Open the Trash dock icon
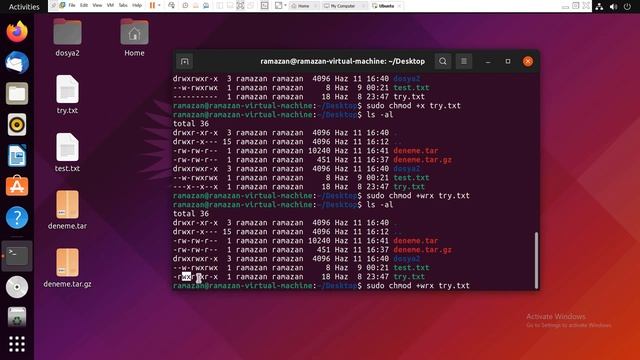Image resolution: width=640 pixels, height=360 pixels. [x=17, y=318]
